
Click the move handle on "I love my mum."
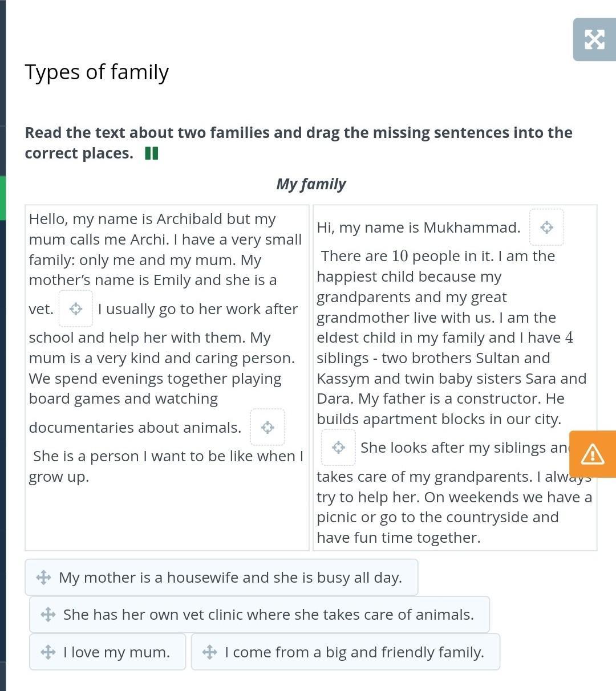coord(48,652)
